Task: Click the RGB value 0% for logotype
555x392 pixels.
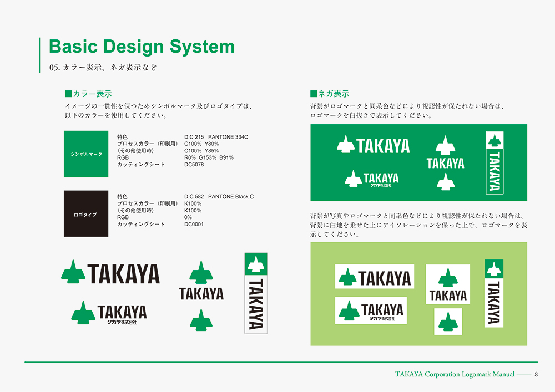Action: click(188, 217)
